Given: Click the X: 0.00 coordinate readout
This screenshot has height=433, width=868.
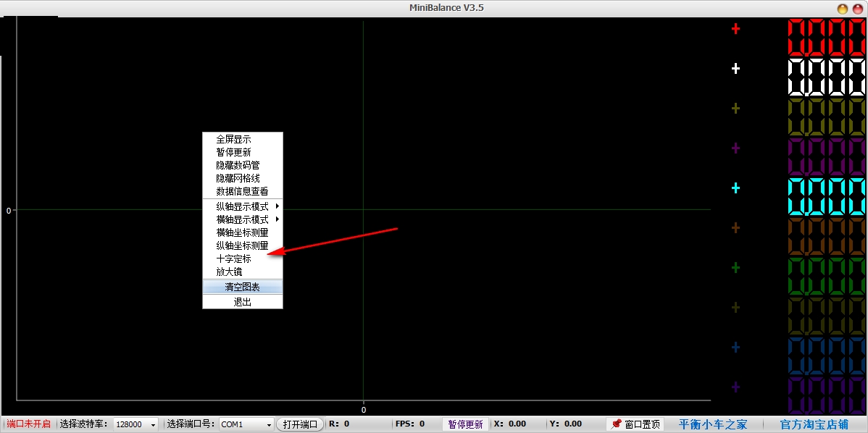Looking at the screenshot, I should tap(510, 424).
